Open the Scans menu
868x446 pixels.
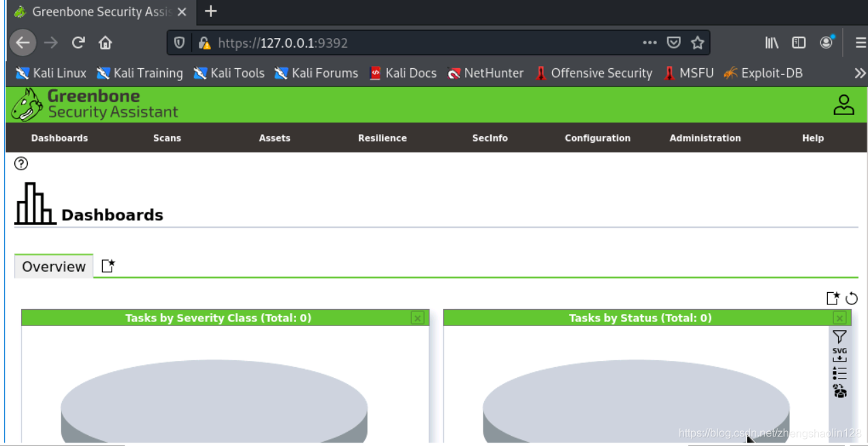click(167, 138)
